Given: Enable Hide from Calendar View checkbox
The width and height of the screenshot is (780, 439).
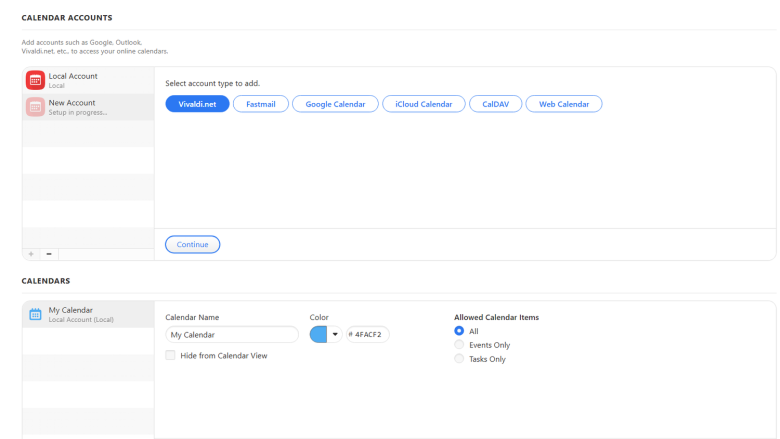Looking at the screenshot, I should point(171,355).
